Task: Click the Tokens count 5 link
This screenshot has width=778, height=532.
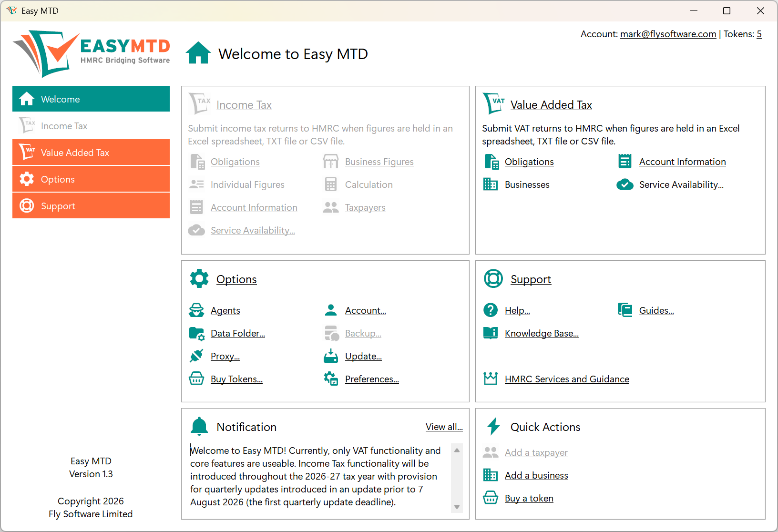Action: (759, 34)
